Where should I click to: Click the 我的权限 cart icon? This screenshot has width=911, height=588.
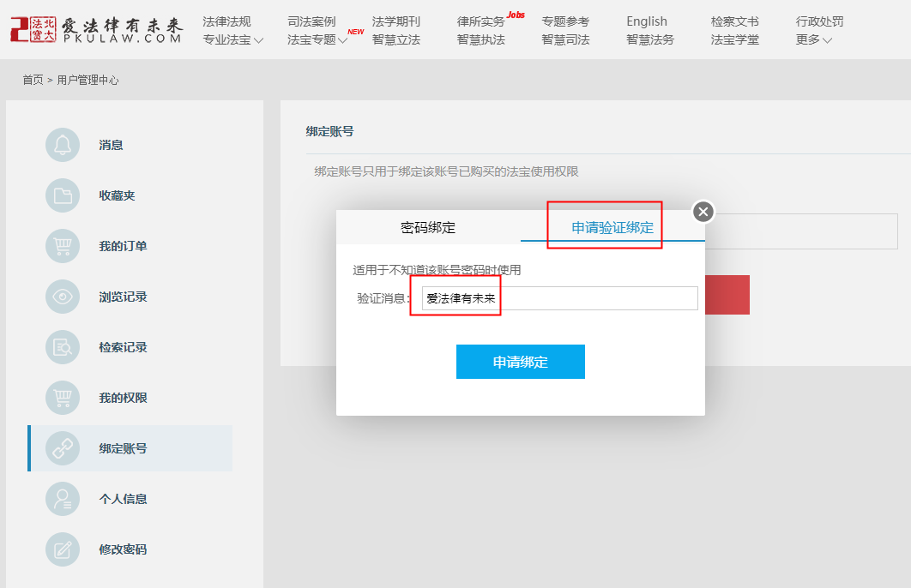[62, 398]
